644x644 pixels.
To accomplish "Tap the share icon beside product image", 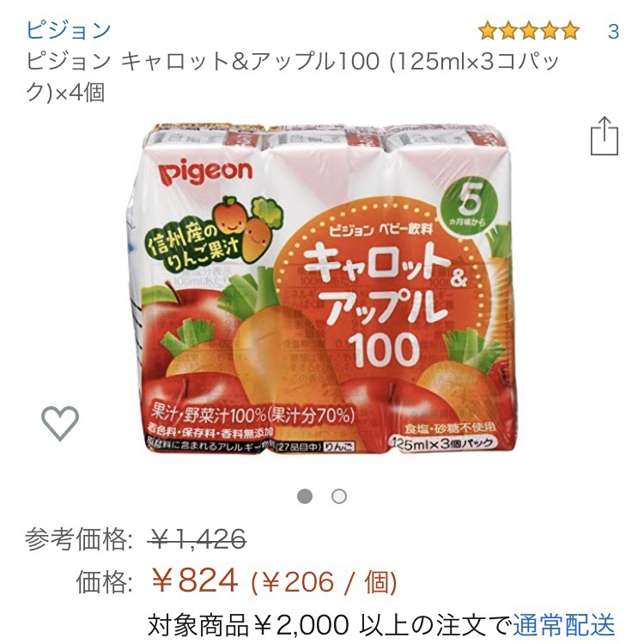I will 605,136.
